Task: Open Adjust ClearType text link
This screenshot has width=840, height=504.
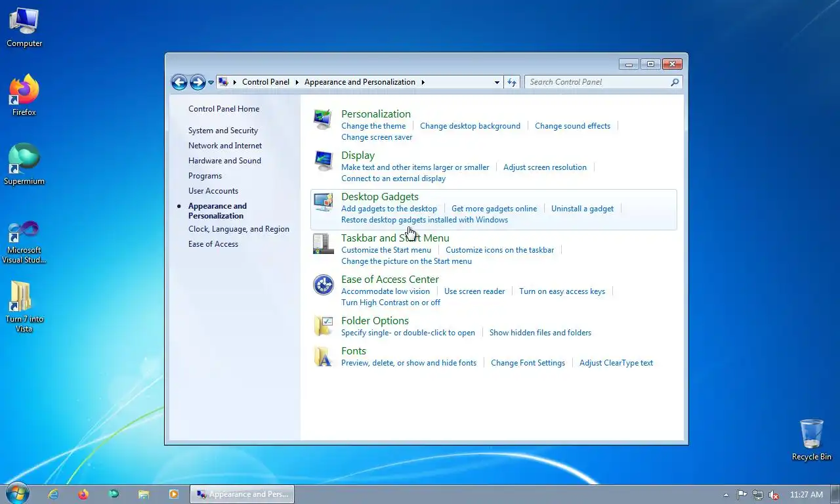Action: pos(616,363)
